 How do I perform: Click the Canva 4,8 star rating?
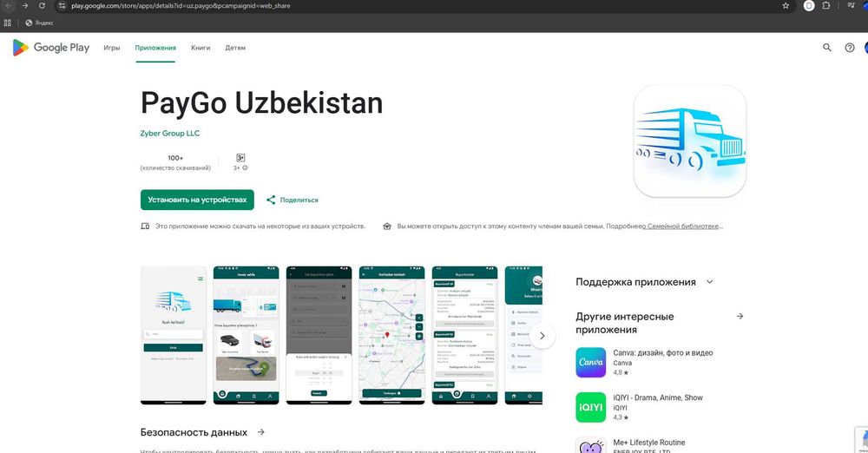(x=621, y=372)
